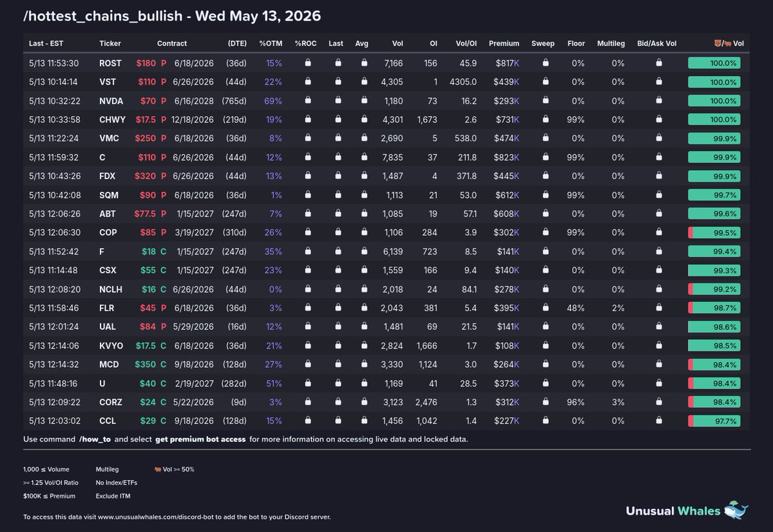
Task: Click the 99.5% bull volume bar for COP
Action: pos(714,232)
